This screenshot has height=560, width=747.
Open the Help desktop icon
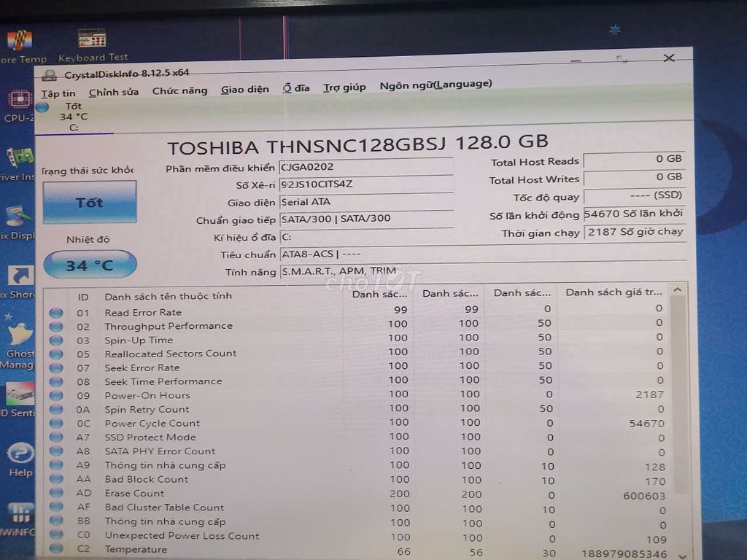pos(20,460)
